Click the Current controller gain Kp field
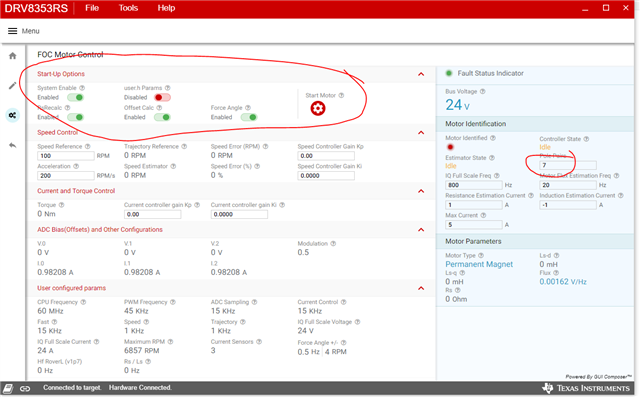The image size is (640, 397). click(152, 215)
